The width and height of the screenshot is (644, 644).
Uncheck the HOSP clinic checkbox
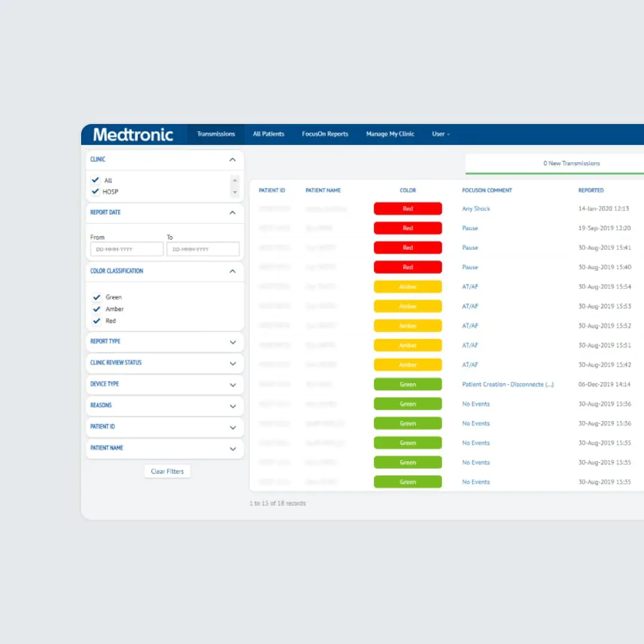click(95, 191)
